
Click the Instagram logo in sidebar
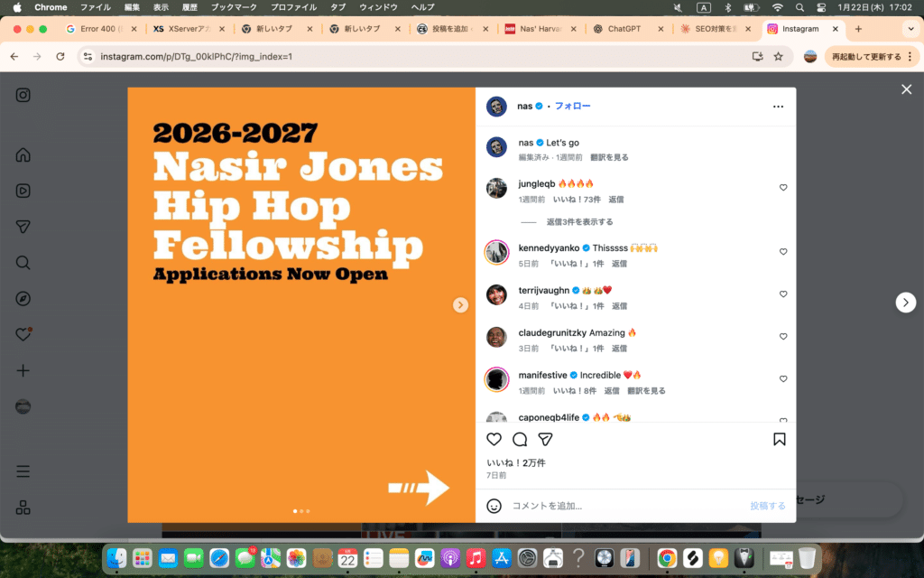point(23,95)
